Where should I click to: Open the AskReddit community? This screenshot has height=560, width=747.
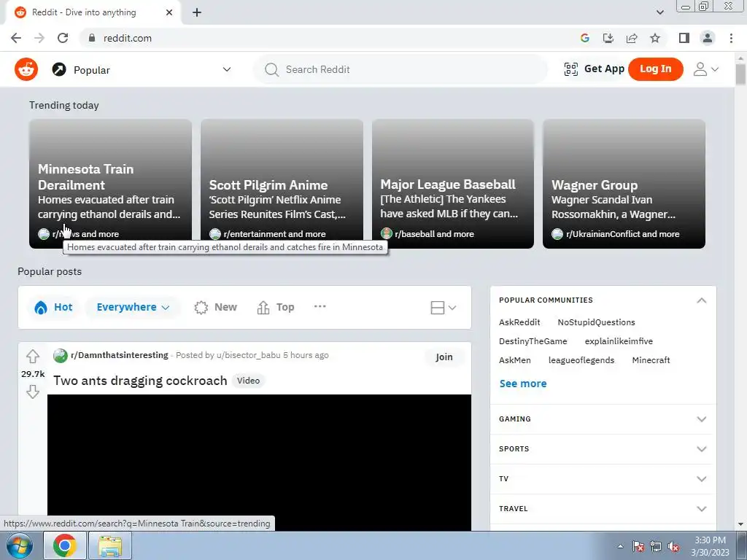[519, 322]
